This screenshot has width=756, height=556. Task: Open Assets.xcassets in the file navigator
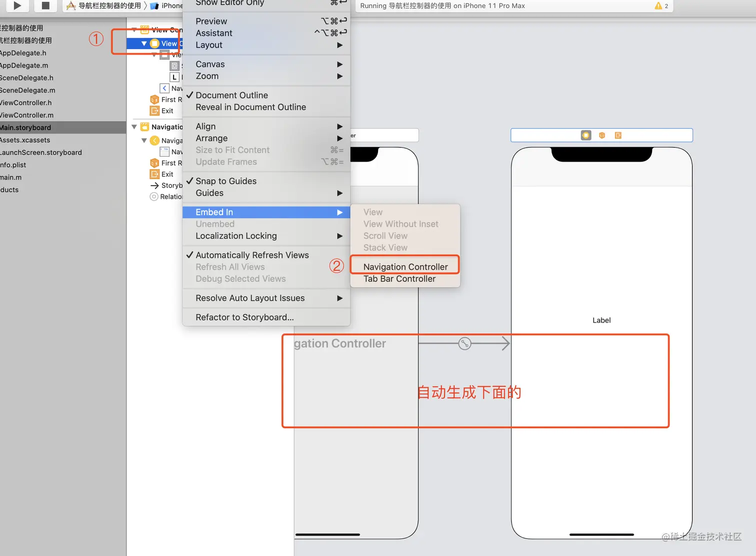25,140
